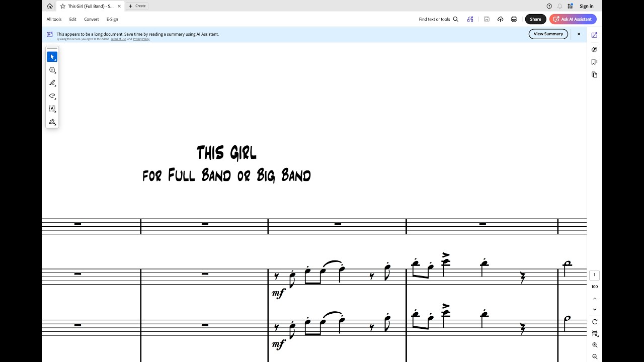The width and height of the screenshot is (644, 362).
Task: Open the Terms of Use link
Action: click(118, 39)
